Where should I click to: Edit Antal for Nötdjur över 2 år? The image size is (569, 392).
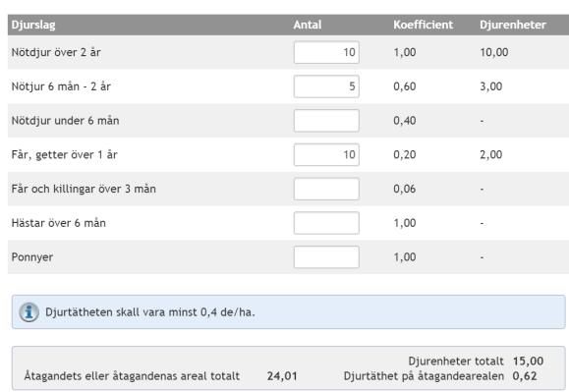tap(326, 52)
